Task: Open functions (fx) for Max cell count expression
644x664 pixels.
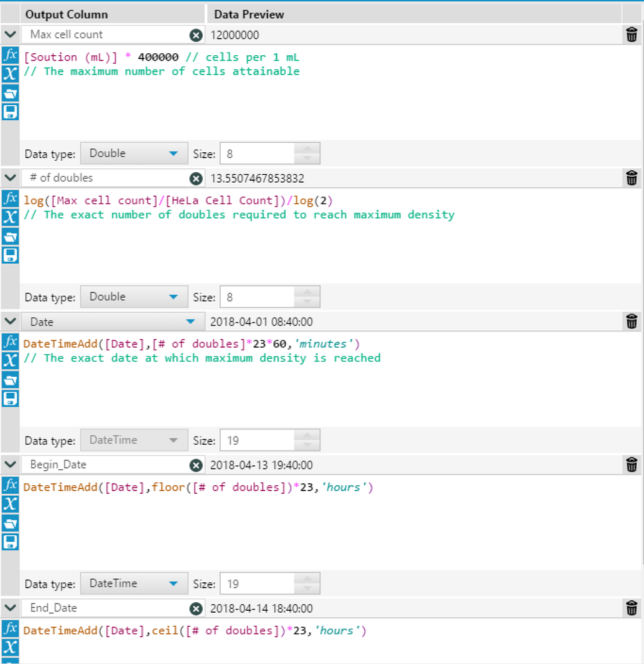Action: (x=10, y=55)
